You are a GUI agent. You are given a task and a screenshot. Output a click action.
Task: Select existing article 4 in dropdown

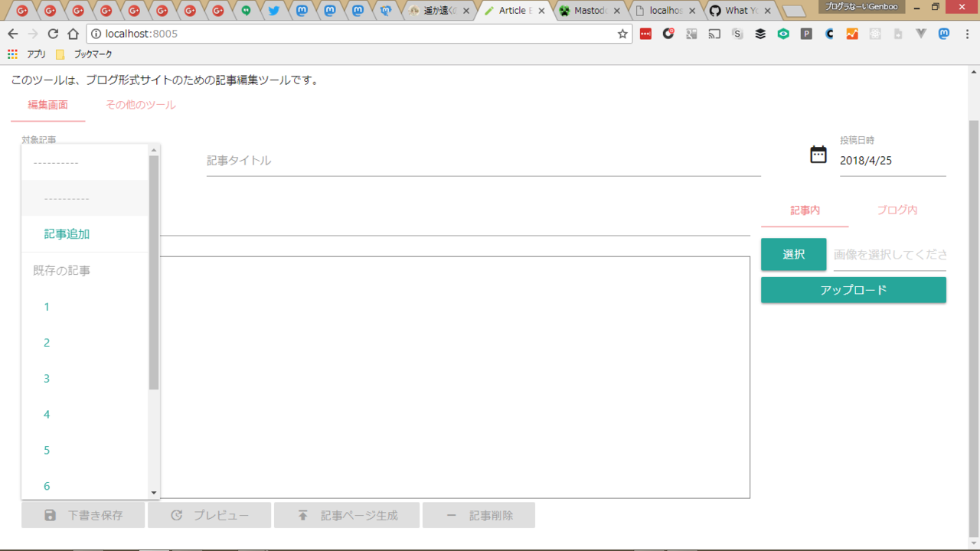click(x=84, y=415)
